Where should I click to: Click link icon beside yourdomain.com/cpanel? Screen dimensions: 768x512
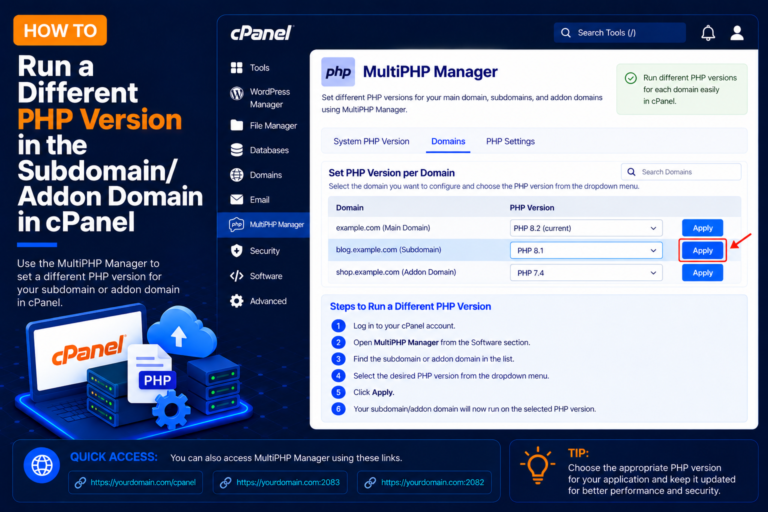pos(80,483)
